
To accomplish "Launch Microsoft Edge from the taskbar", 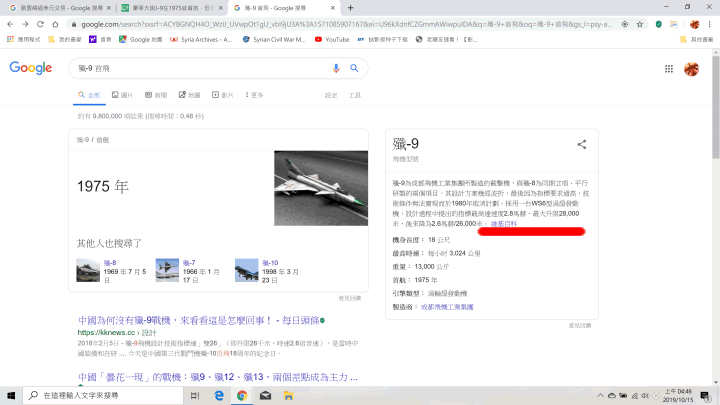I will tap(219, 395).
